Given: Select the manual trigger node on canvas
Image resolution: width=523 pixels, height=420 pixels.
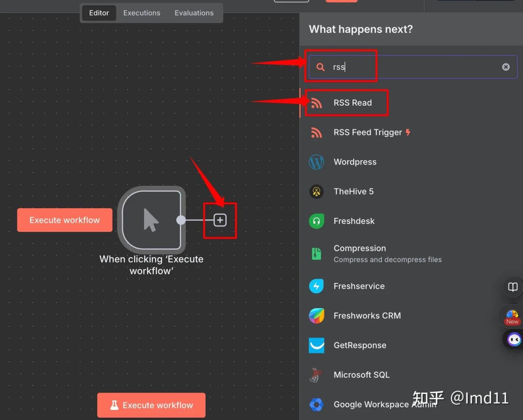Looking at the screenshot, I should click(x=152, y=220).
